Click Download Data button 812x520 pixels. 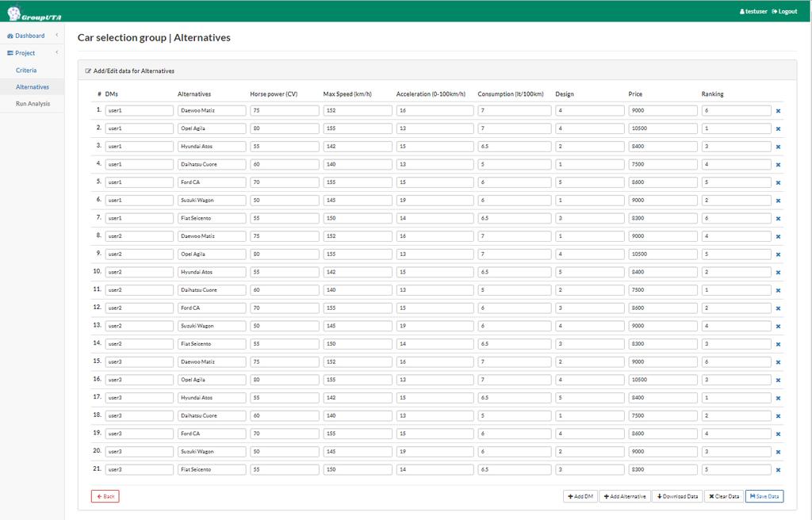[x=677, y=496]
